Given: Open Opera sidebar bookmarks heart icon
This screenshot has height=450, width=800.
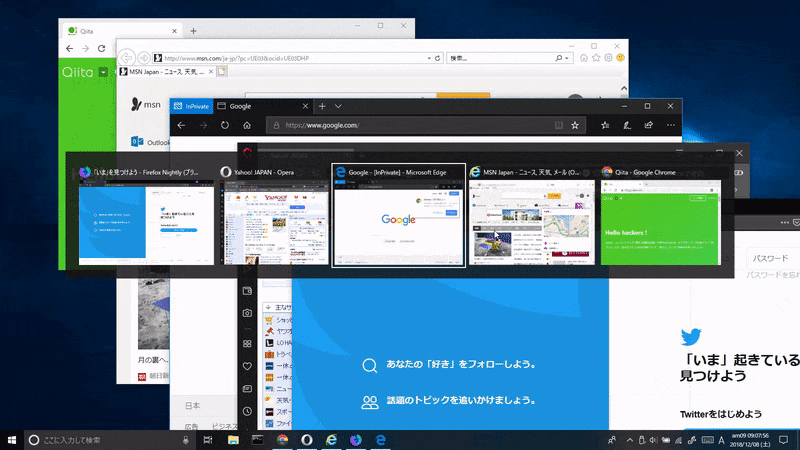Looking at the screenshot, I should [247, 366].
